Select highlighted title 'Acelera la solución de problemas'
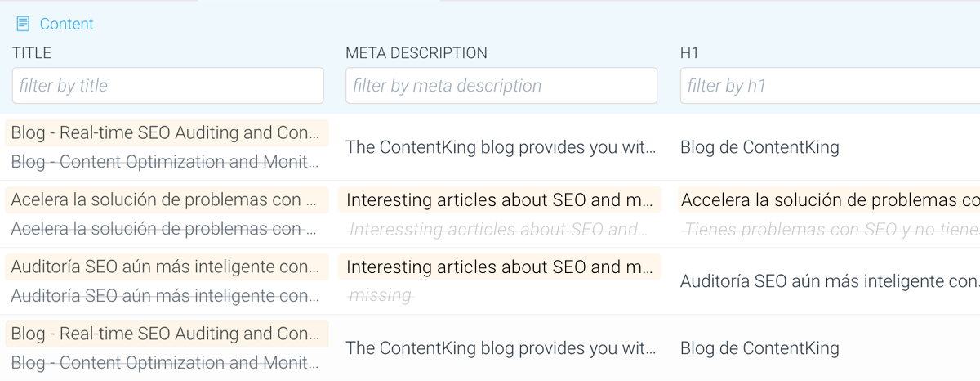The width and height of the screenshot is (980, 381). 166,199
